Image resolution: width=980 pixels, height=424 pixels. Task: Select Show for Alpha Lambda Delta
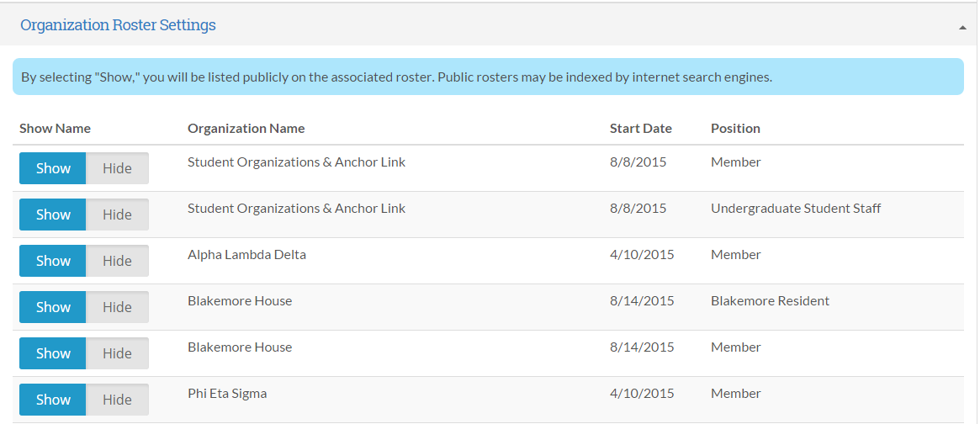coord(53,261)
